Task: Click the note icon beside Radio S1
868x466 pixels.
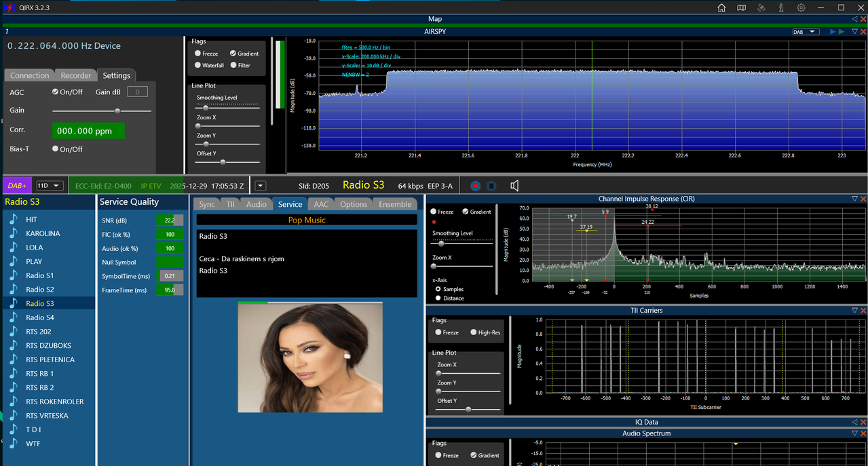Action: pos(13,275)
